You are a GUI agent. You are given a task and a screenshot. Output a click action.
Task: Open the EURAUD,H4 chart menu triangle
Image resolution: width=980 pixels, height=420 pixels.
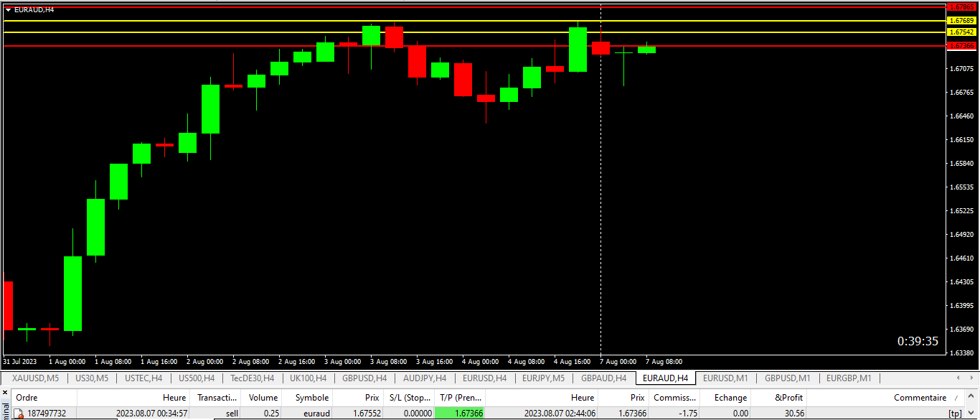point(8,9)
